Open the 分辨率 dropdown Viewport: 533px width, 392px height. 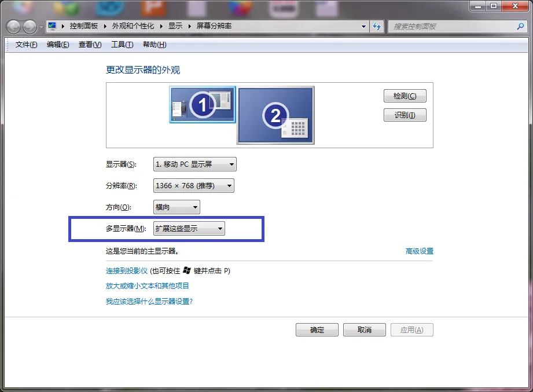click(194, 186)
